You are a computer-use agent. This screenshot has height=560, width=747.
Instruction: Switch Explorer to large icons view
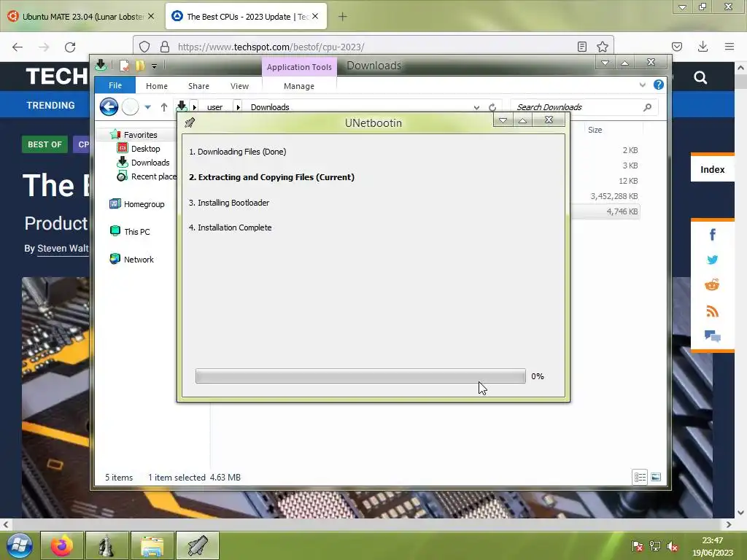tap(656, 477)
